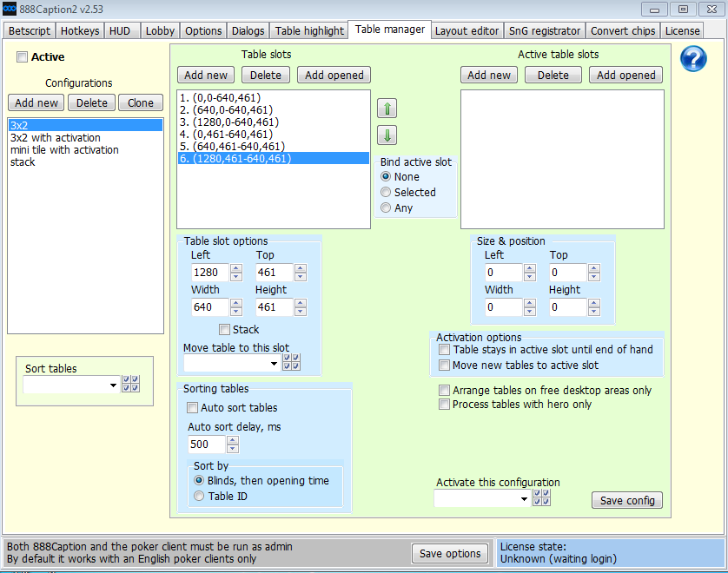This screenshot has width=728, height=573.
Task: Go to the Options tab
Action: pyautogui.click(x=203, y=31)
